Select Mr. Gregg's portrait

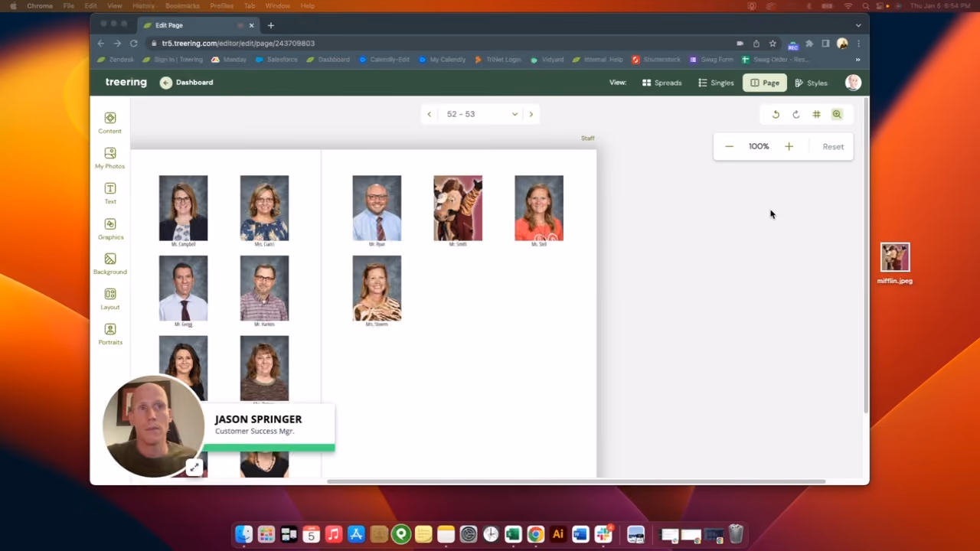(183, 288)
